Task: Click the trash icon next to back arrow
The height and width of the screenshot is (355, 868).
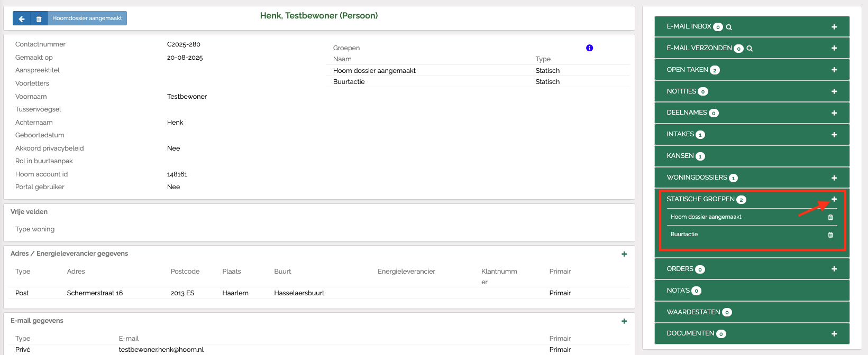Action: pos(39,18)
